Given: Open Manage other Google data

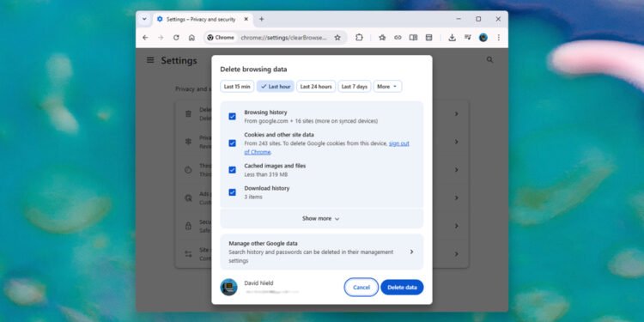Looking at the screenshot, I should coord(322,252).
